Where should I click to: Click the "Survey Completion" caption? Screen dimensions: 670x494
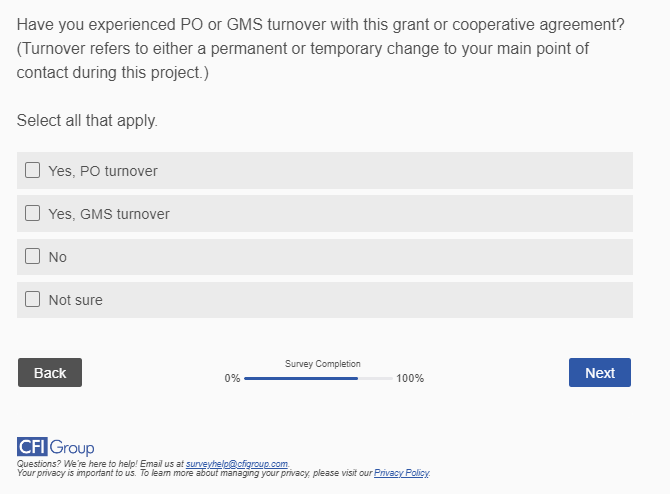pos(322,364)
